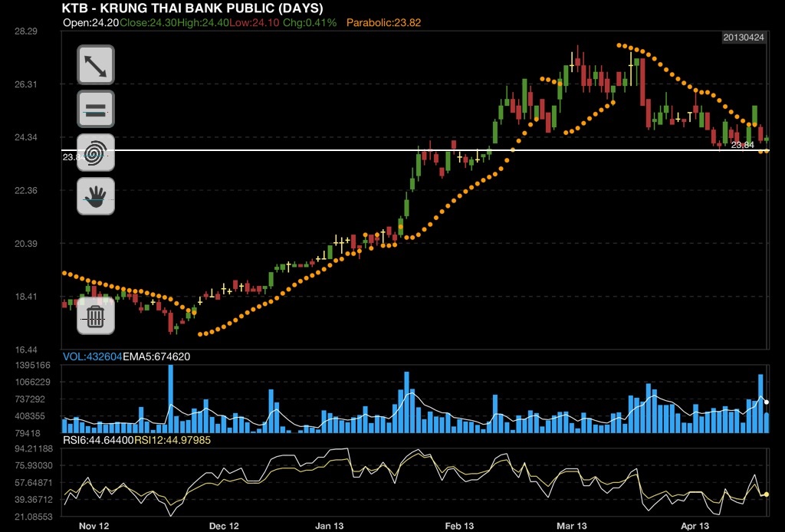This screenshot has width=785, height=532.
Task: Click the 21.08553 RSI axis label
Action: pos(34,517)
